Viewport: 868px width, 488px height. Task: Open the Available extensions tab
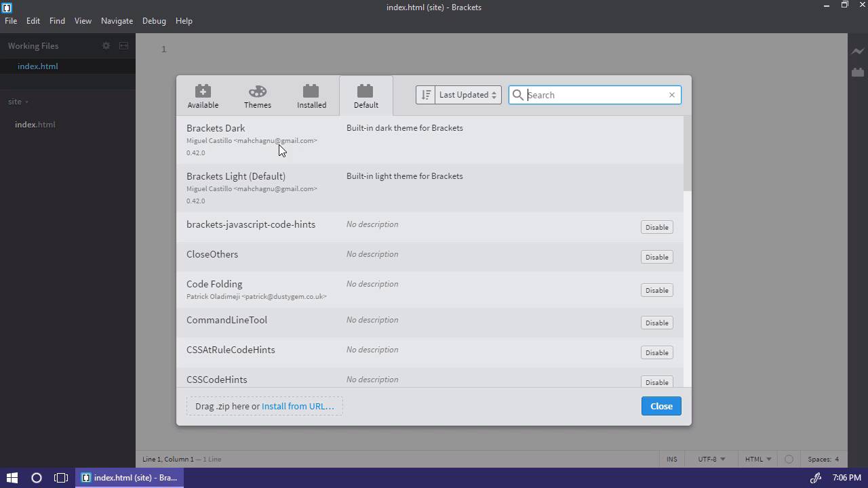click(203, 96)
